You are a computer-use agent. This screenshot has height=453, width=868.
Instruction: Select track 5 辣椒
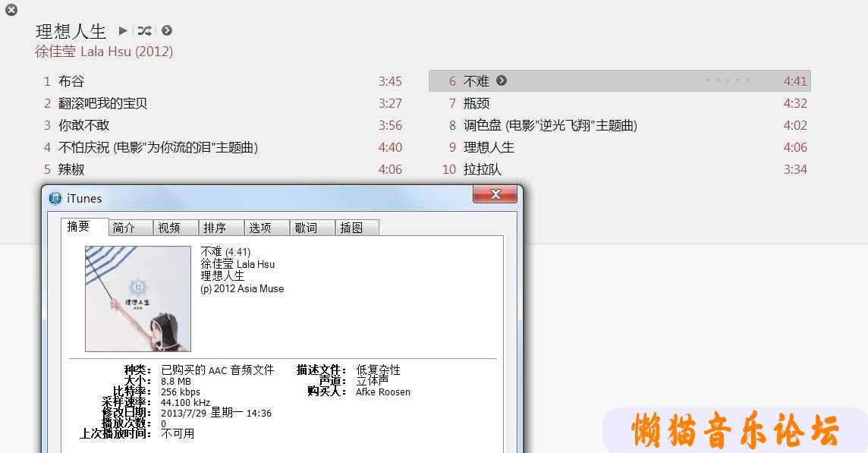click(223, 169)
